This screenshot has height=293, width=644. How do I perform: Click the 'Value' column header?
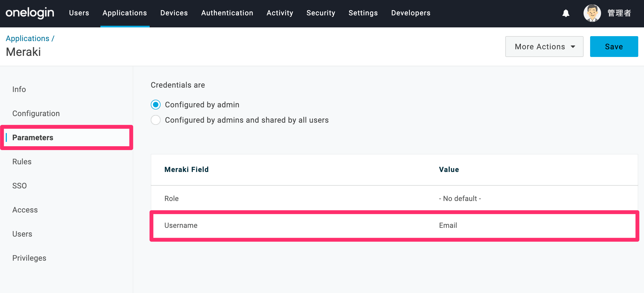(x=449, y=170)
